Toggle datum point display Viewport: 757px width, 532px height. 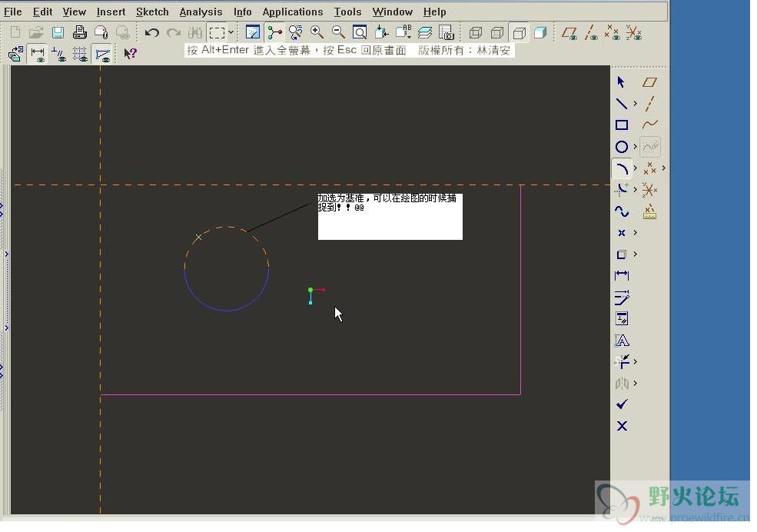pos(613,33)
